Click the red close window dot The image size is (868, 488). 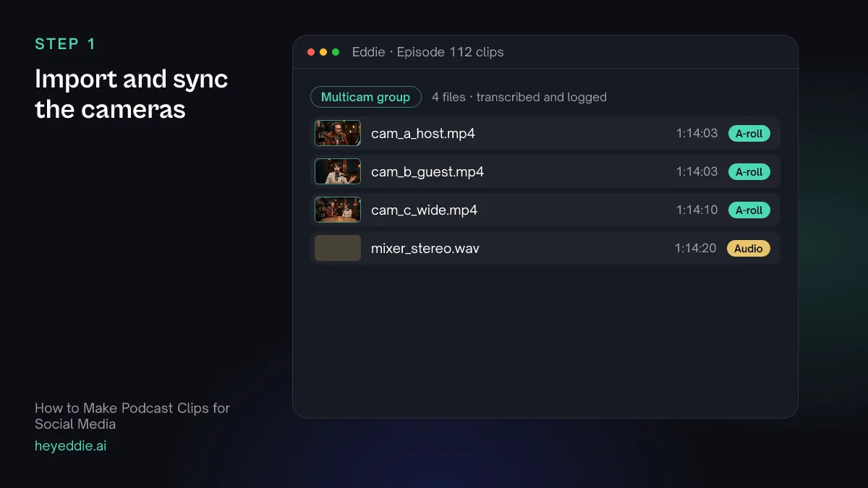point(311,52)
